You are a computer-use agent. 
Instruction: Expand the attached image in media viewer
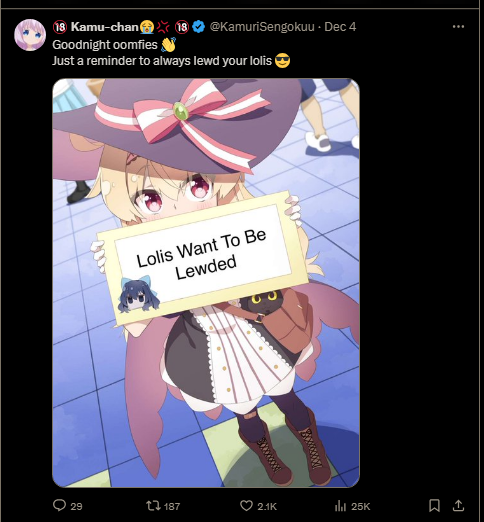tap(206, 283)
